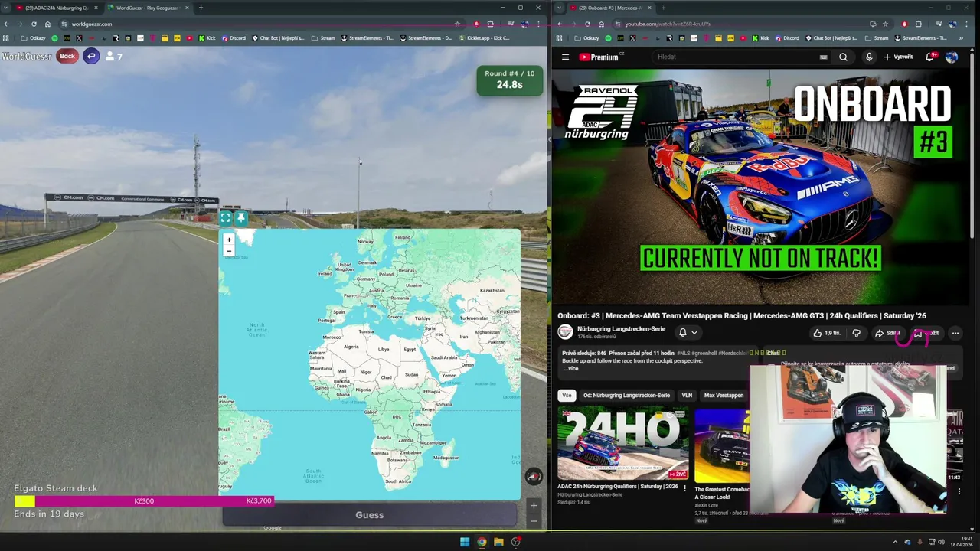Image resolution: width=980 pixels, height=551 pixels.
Task: Open Nürburgring Langstrecken-Serie channel link
Action: click(x=621, y=328)
